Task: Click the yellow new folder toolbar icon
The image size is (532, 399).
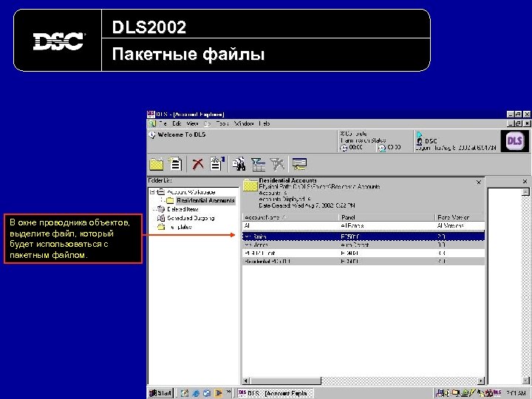Action: [157, 164]
